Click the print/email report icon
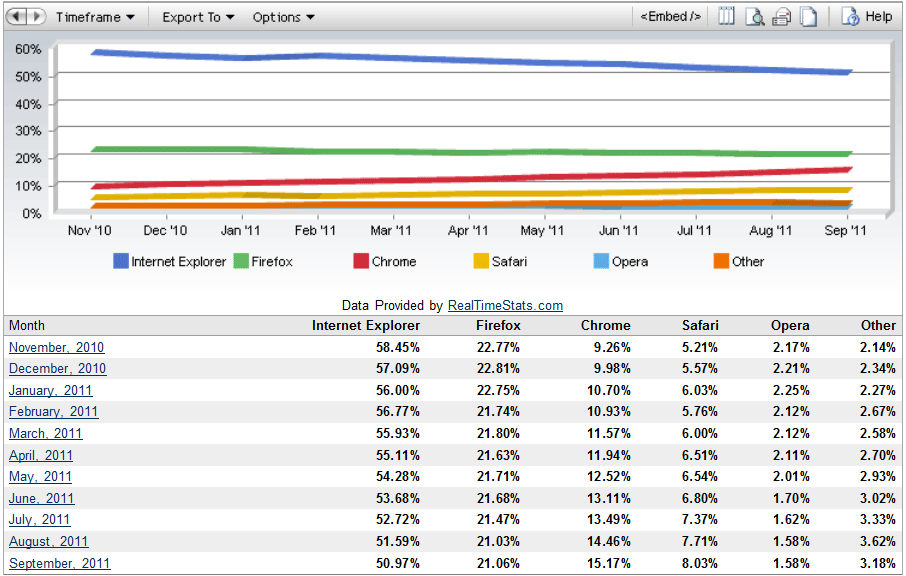Image resolution: width=906 pixels, height=576 pixels. point(782,17)
